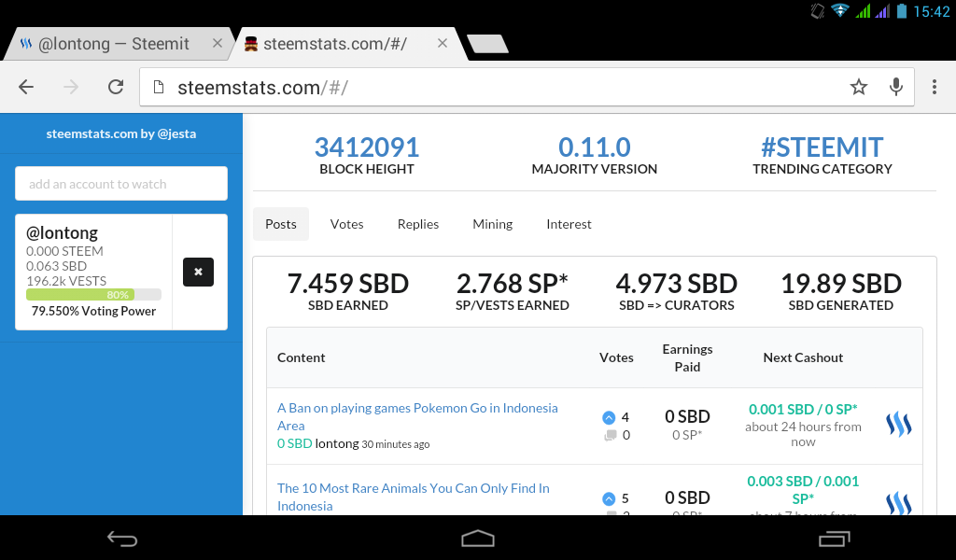The height and width of the screenshot is (560, 956).
Task: Click the browser back arrow
Action: click(26, 87)
